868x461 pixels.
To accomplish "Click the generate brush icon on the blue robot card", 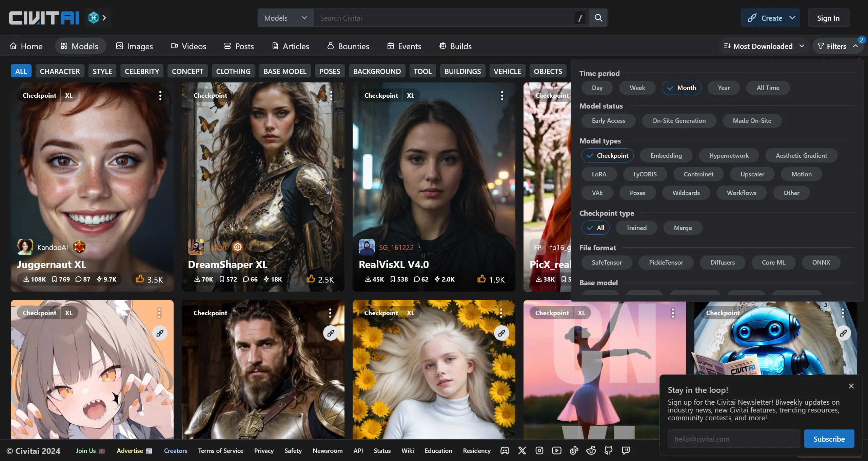I will (x=844, y=333).
